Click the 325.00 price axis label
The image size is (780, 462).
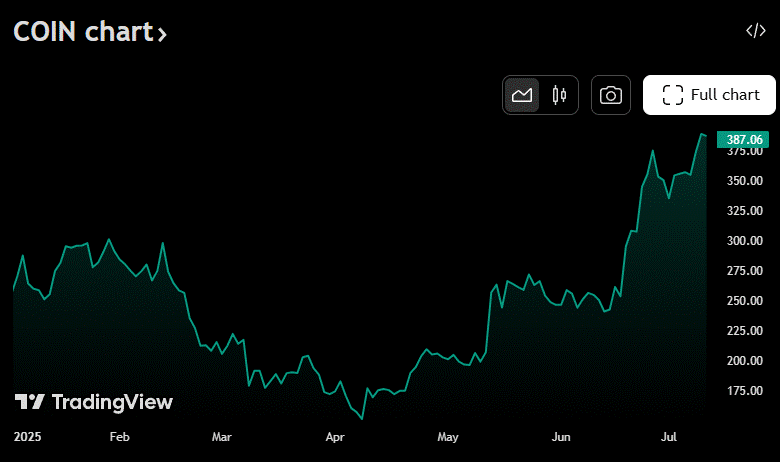(x=745, y=210)
